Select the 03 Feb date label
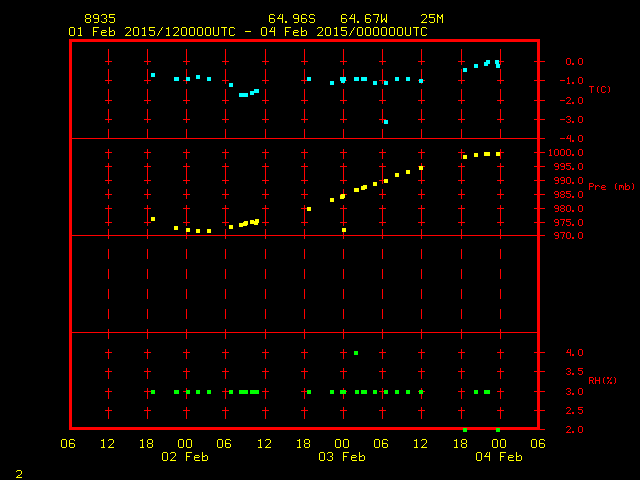The image size is (640, 480). [342, 457]
